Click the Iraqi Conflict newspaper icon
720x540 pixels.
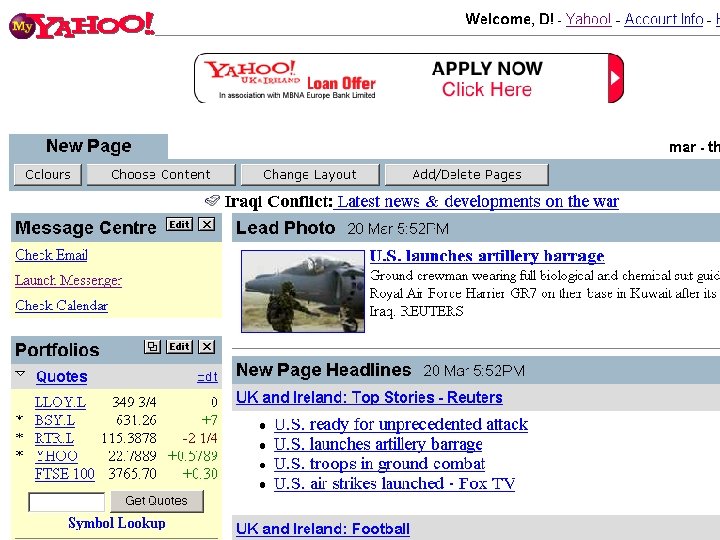212,201
